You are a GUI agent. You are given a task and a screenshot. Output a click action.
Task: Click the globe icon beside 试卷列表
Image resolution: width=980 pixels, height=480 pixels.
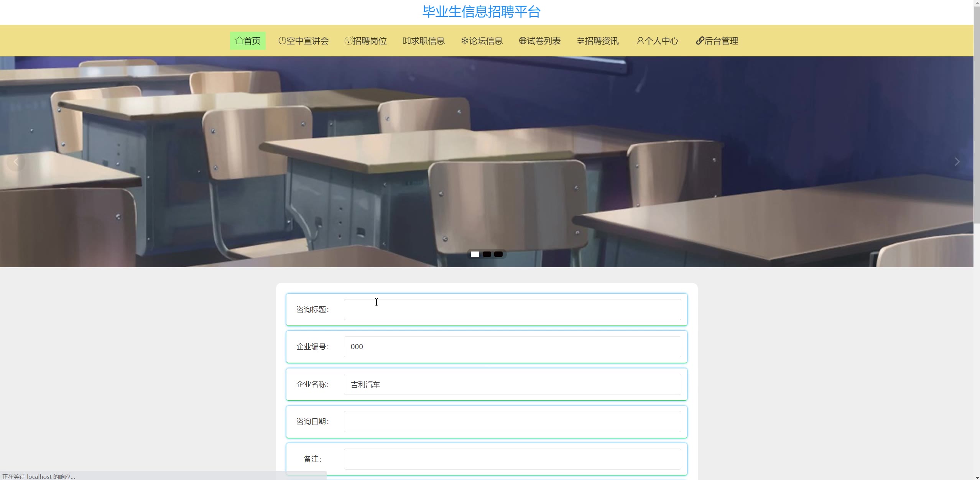click(x=523, y=40)
